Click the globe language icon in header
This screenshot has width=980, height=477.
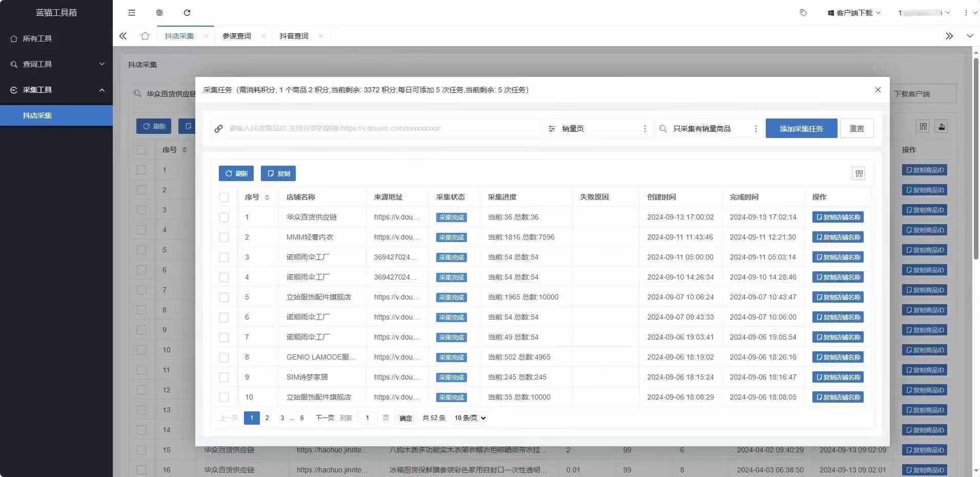point(159,13)
